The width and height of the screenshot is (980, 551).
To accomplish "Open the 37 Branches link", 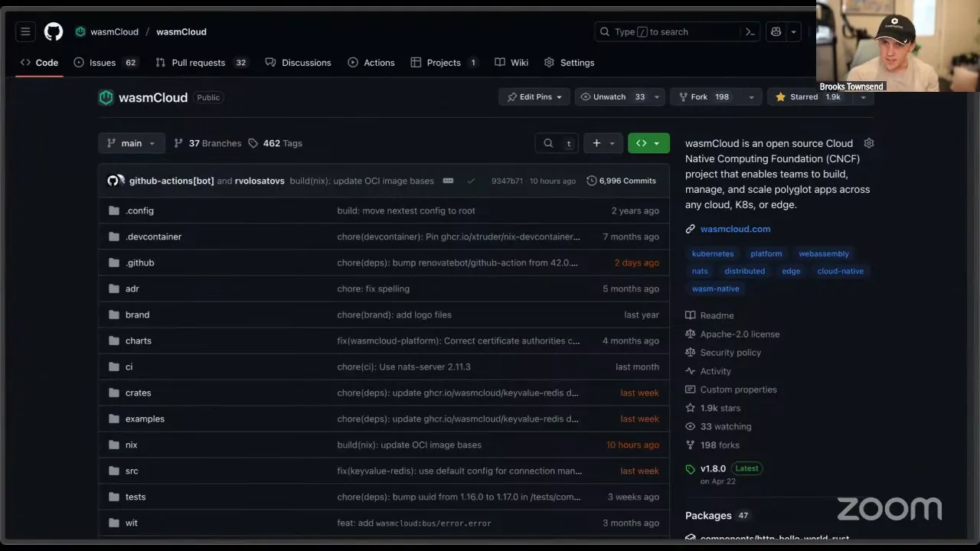I will [207, 143].
